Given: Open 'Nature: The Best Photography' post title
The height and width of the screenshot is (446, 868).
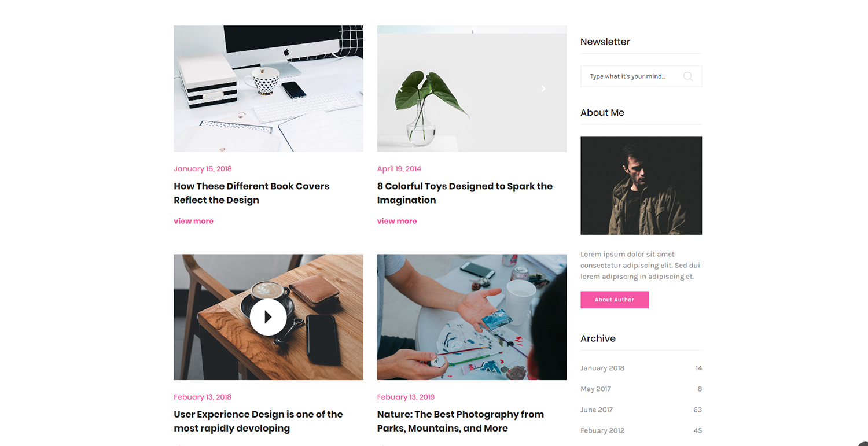Looking at the screenshot, I should (461, 421).
